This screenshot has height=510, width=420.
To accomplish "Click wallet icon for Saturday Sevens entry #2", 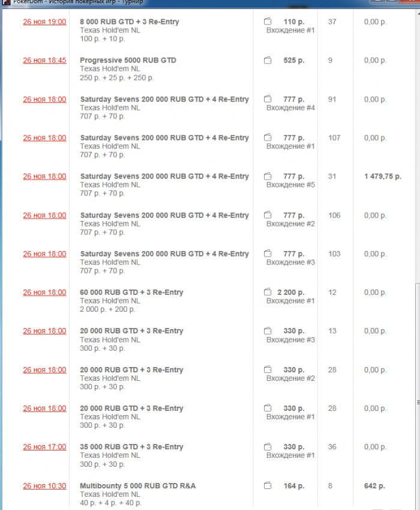I will click(x=268, y=215).
